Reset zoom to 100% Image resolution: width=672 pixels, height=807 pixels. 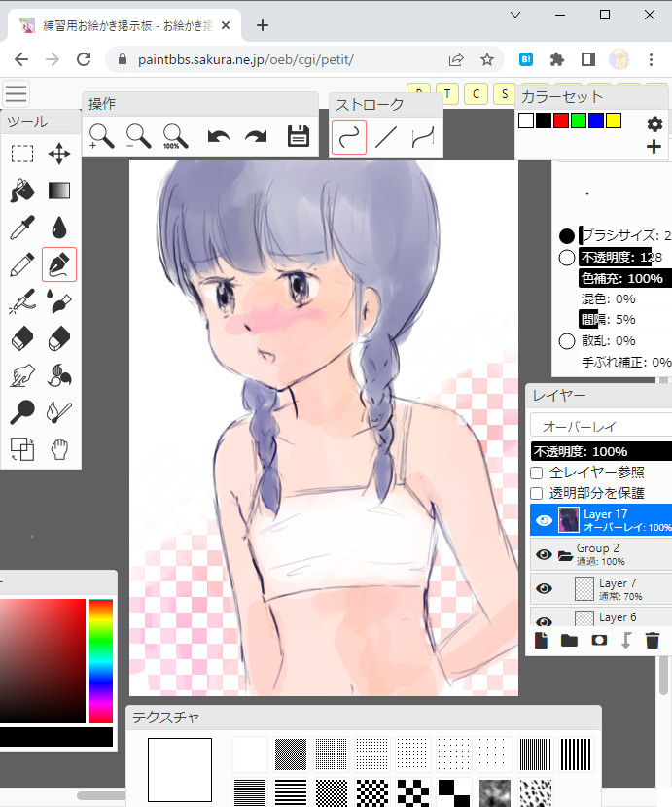(176, 137)
